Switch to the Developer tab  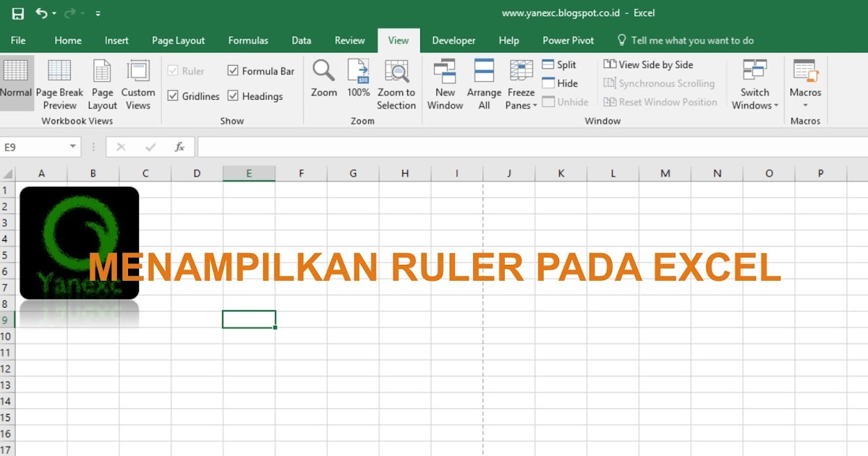click(454, 41)
